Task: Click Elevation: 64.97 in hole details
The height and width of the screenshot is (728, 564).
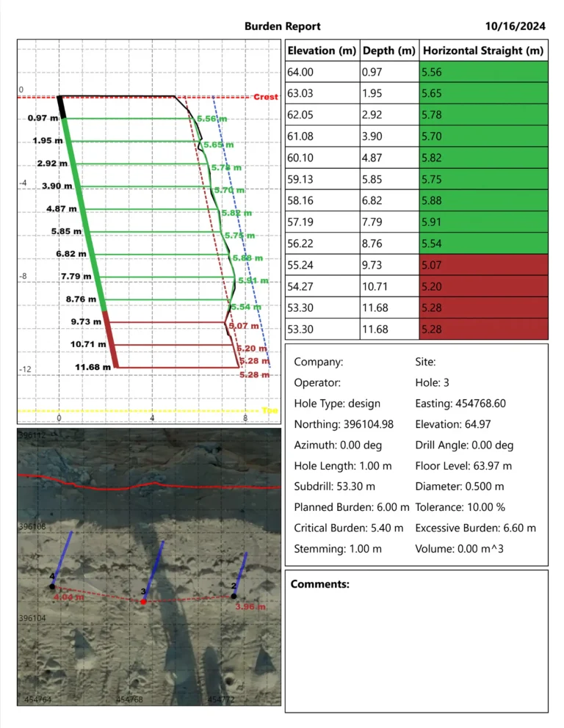Action: tap(453, 424)
